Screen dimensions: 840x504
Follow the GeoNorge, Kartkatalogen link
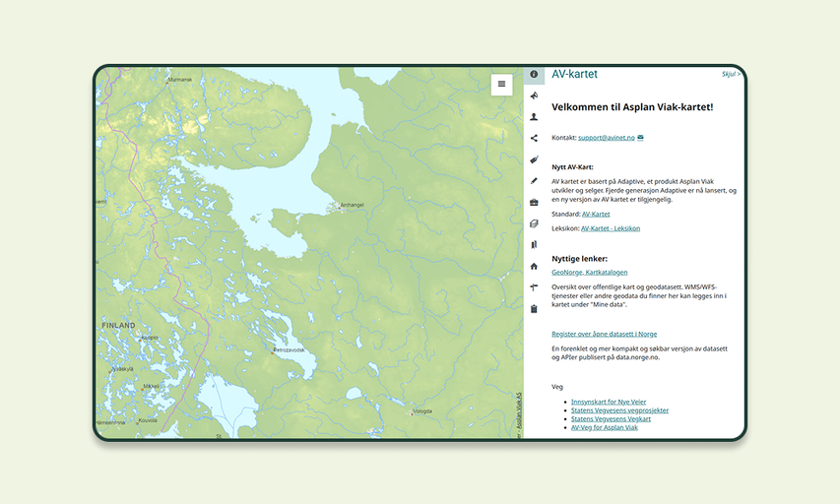(589, 272)
